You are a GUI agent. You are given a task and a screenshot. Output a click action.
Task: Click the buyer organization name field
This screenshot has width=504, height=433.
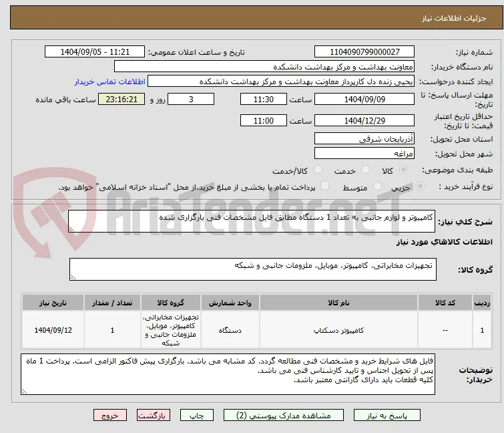(x=264, y=67)
